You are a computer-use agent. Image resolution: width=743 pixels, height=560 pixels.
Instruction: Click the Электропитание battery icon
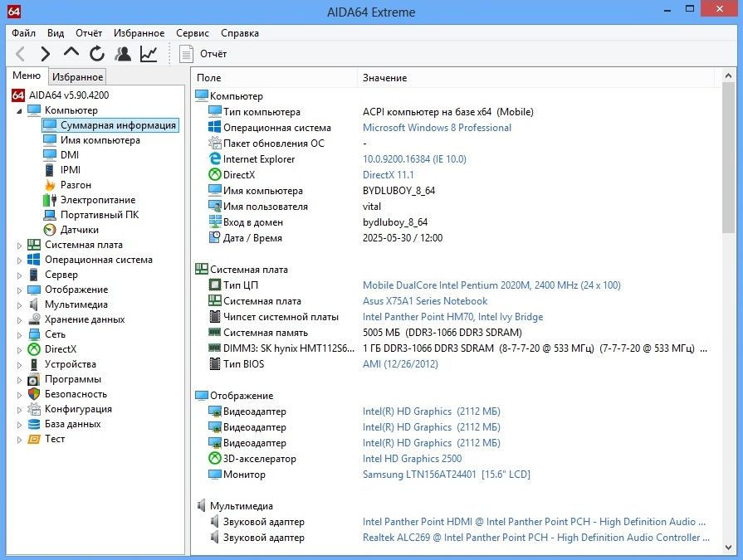click(x=50, y=200)
